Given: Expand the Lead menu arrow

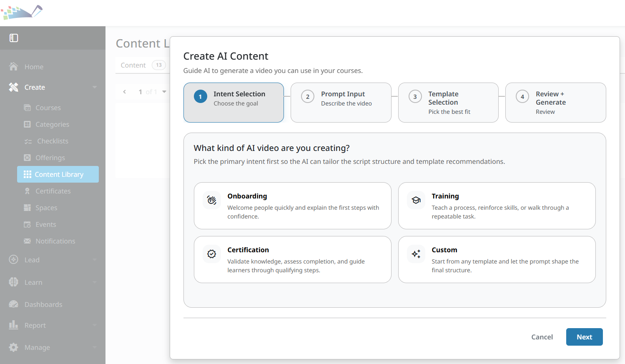Looking at the screenshot, I should [x=95, y=260].
